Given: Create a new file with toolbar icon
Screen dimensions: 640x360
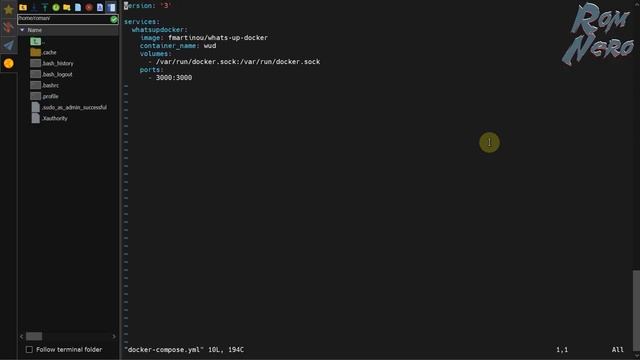Looking at the screenshot, I should coord(78,7).
